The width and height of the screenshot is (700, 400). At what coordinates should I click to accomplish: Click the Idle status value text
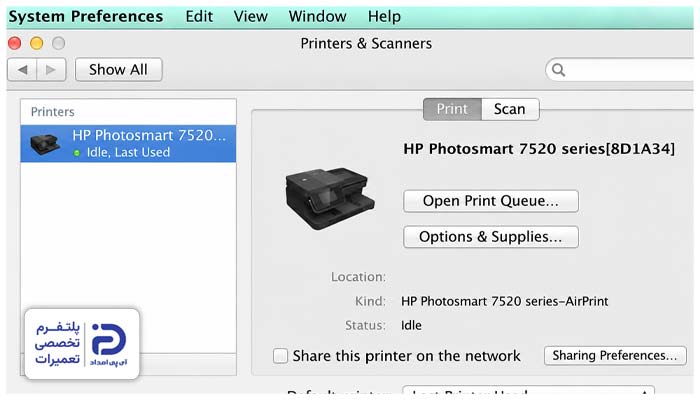coord(411,325)
